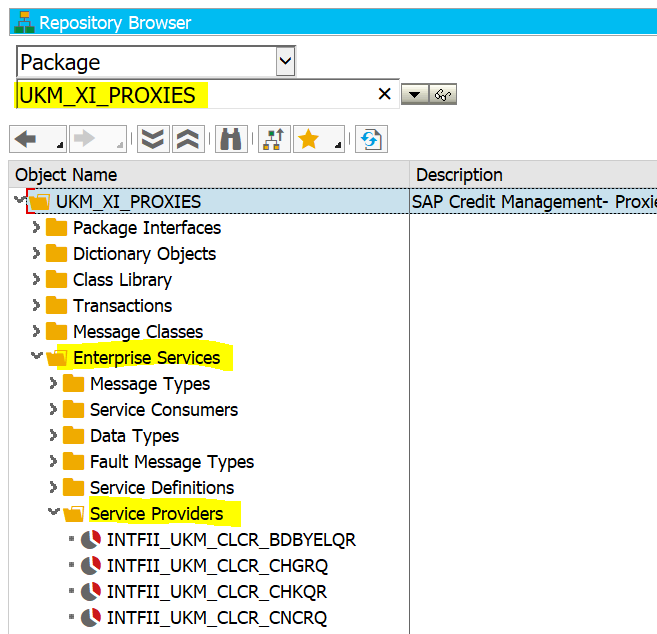Expand the Class Library folder
Screen dimensions: 657x634
tap(36, 279)
